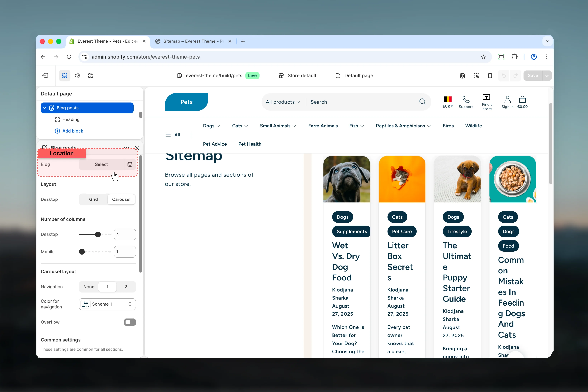Open the Save button dropdown arrow
Viewport: 588px width, 392px height.
547,75
